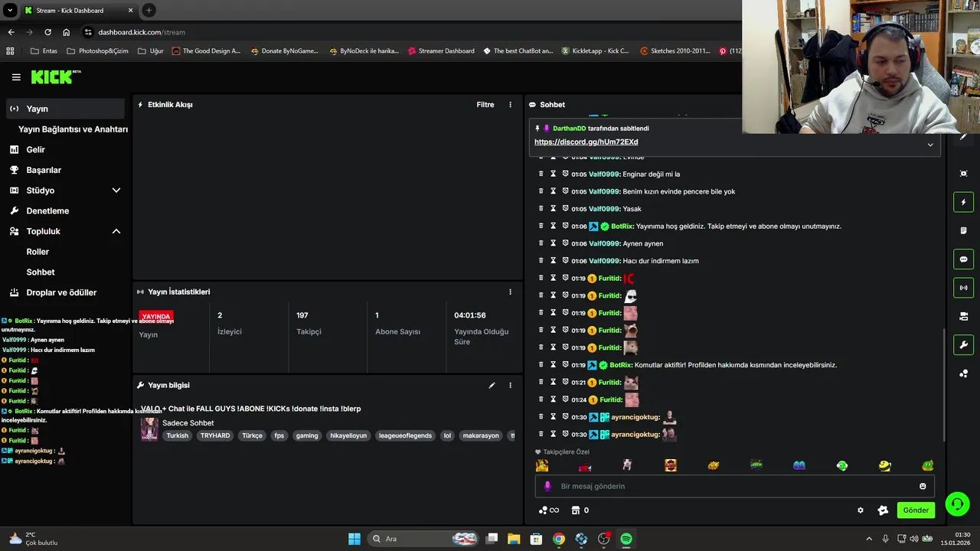980x551 pixels.
Task: Open File Explorer from the taskbar
Action: pyautogui.click(x=514, y=539)
